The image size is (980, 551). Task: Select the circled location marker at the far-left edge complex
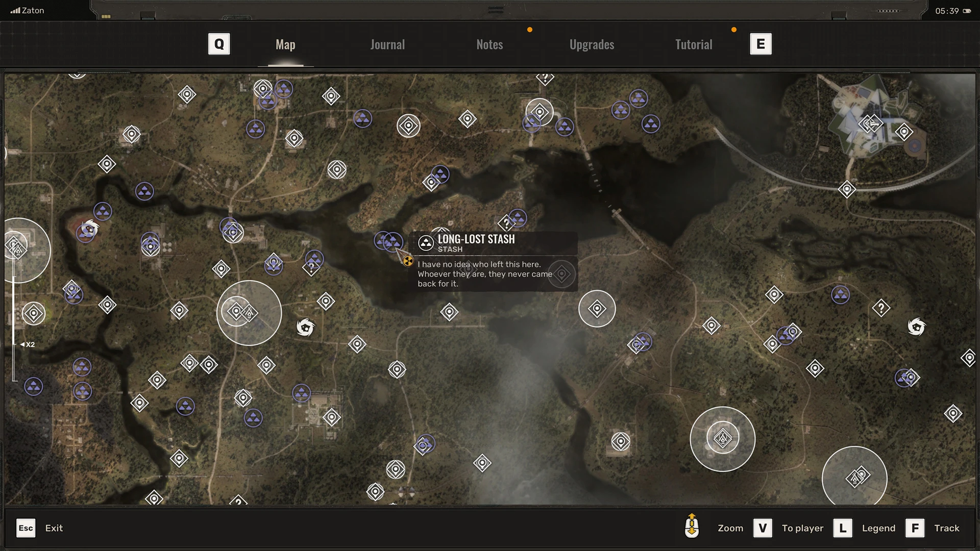pyautogui.click(x=34, y=313)
